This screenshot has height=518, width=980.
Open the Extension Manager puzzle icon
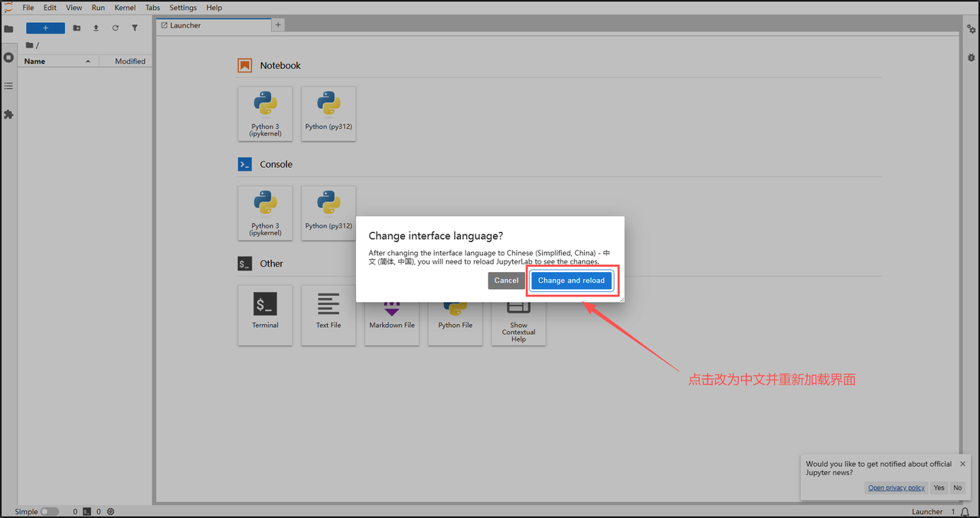8,114
